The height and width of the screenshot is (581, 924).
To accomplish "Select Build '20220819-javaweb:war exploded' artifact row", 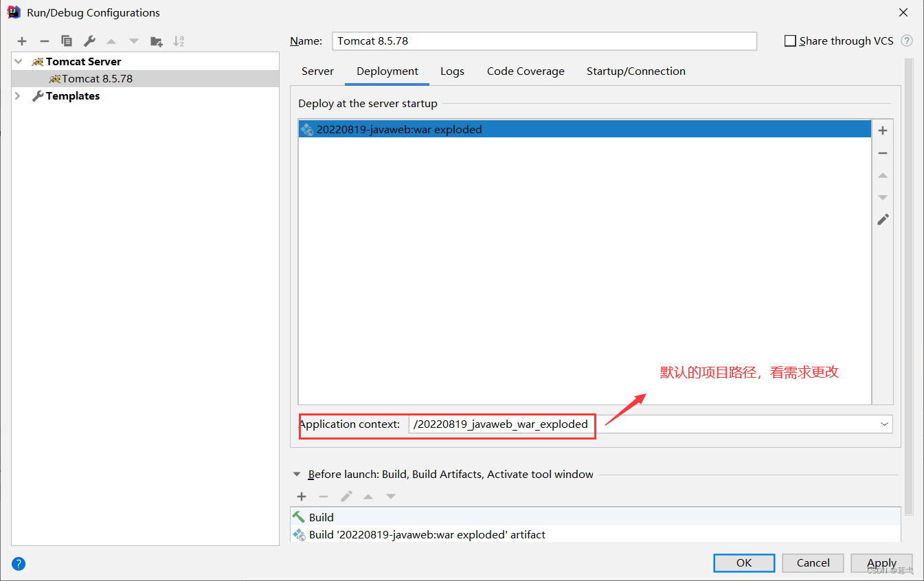I will 595,534.
